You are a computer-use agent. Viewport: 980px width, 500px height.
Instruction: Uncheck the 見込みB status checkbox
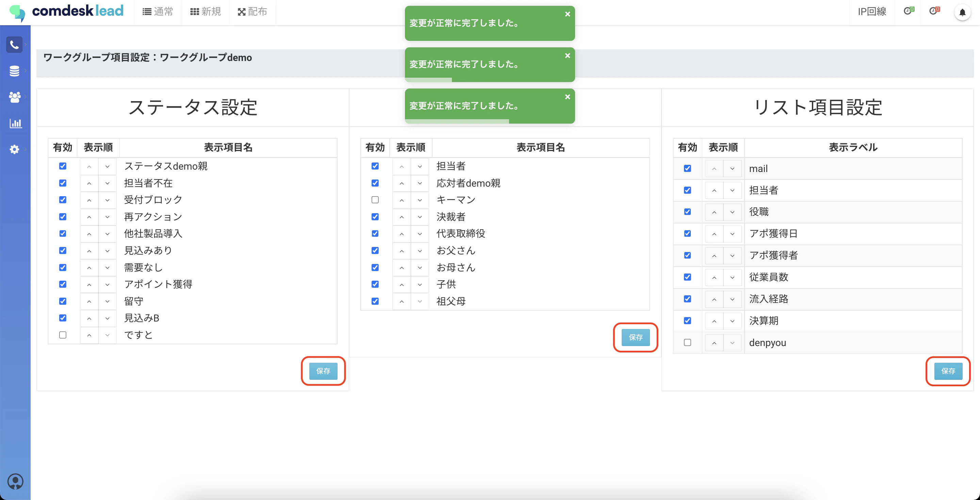click(x=63, y=318)
